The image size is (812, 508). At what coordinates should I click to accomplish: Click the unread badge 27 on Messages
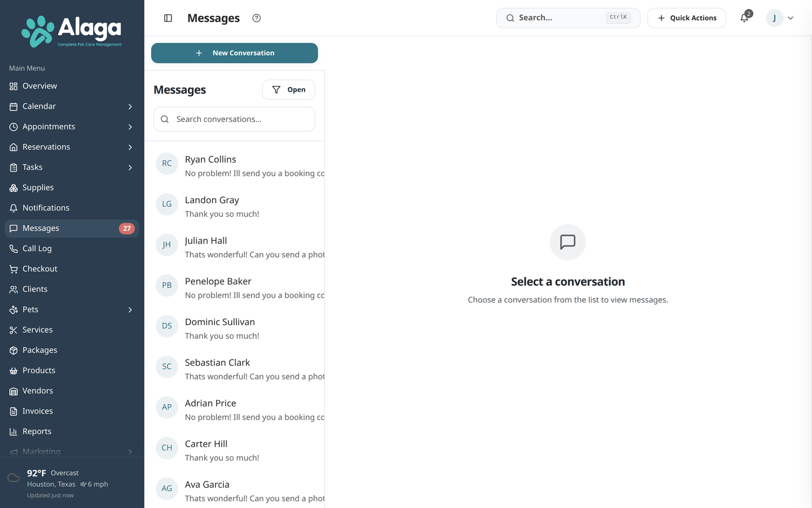127,229
